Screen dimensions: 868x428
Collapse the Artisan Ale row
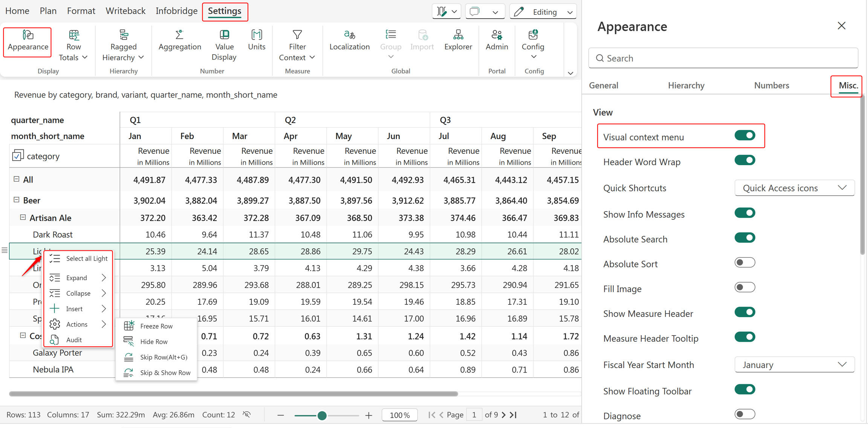tap(23, 218)
